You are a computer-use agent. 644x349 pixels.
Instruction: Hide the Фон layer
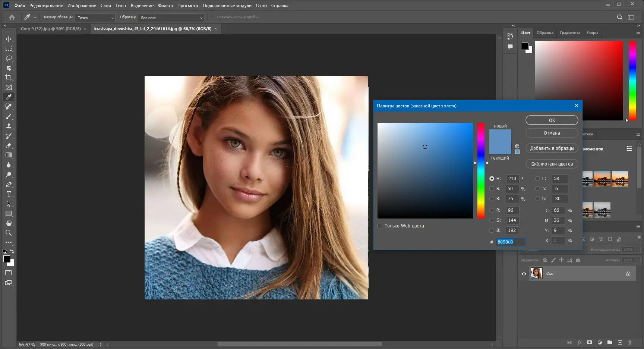tap(524, 273)
